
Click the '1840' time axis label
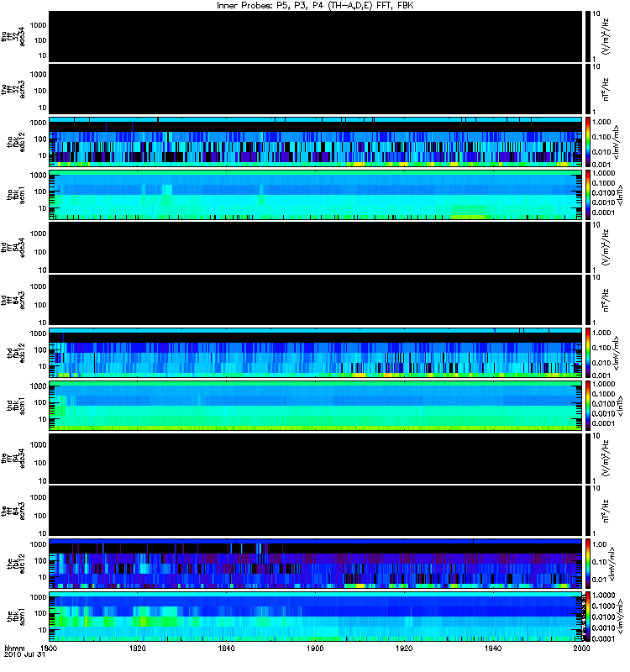click(x=226, y=648)
